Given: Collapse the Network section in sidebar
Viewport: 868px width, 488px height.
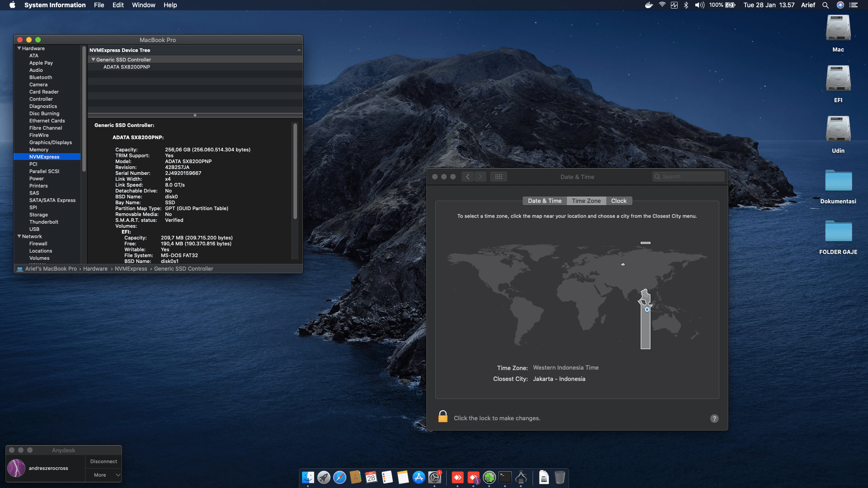Looking at the screenshot, I should (19, 236).
